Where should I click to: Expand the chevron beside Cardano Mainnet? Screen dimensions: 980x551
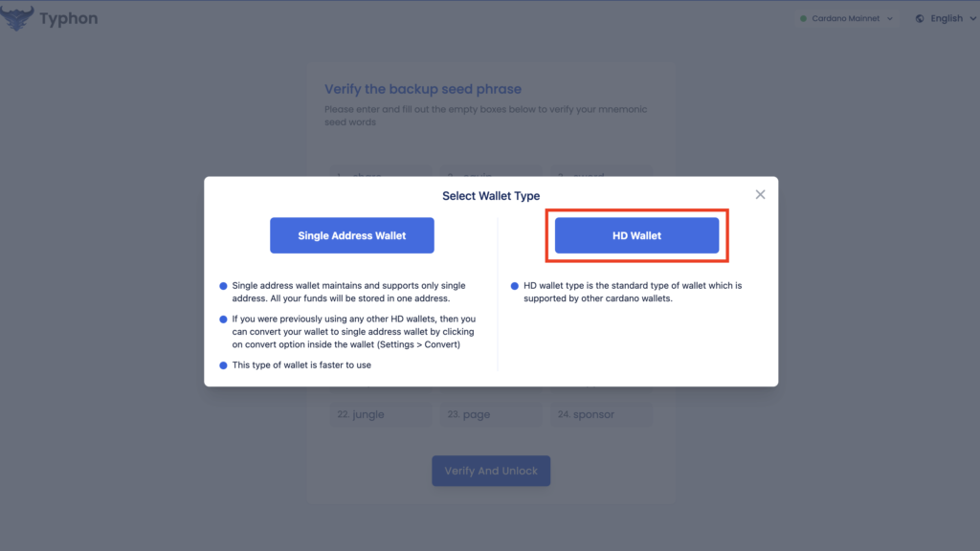tap(889, 19)
